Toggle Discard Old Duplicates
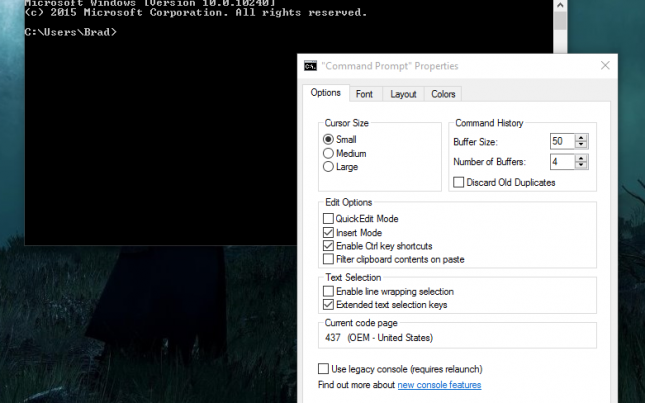 point(459,183)
